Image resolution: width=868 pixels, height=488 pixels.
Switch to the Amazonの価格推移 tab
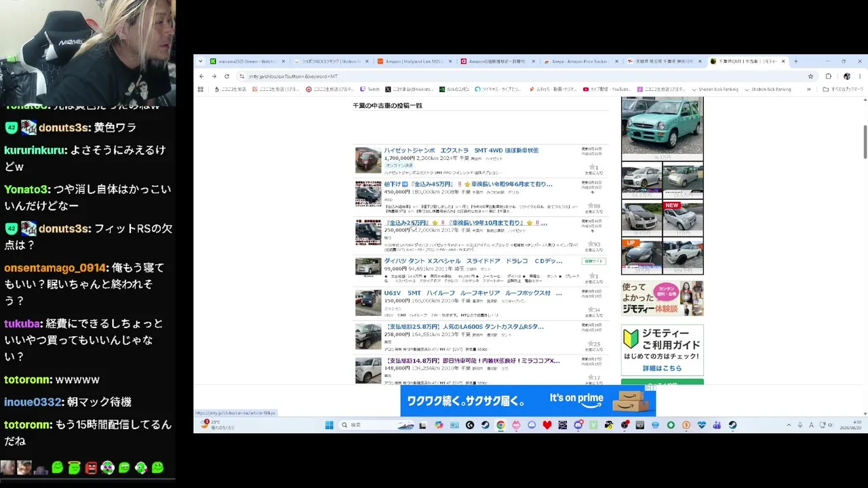498,61
